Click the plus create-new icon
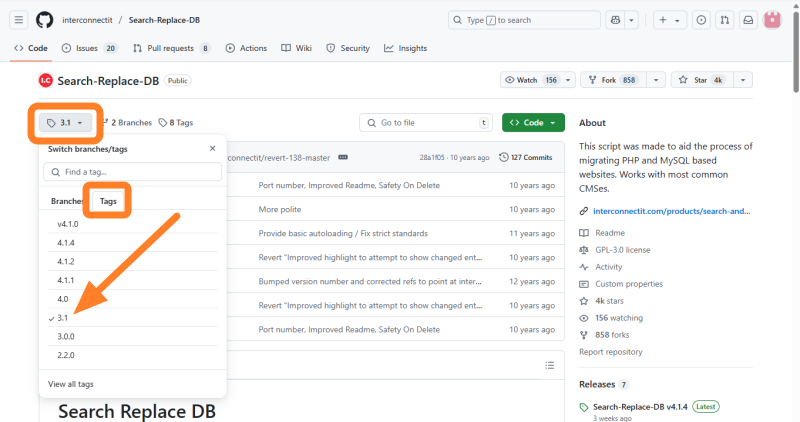The width and height of the screenshot is (800, 422). coord(663,20)
